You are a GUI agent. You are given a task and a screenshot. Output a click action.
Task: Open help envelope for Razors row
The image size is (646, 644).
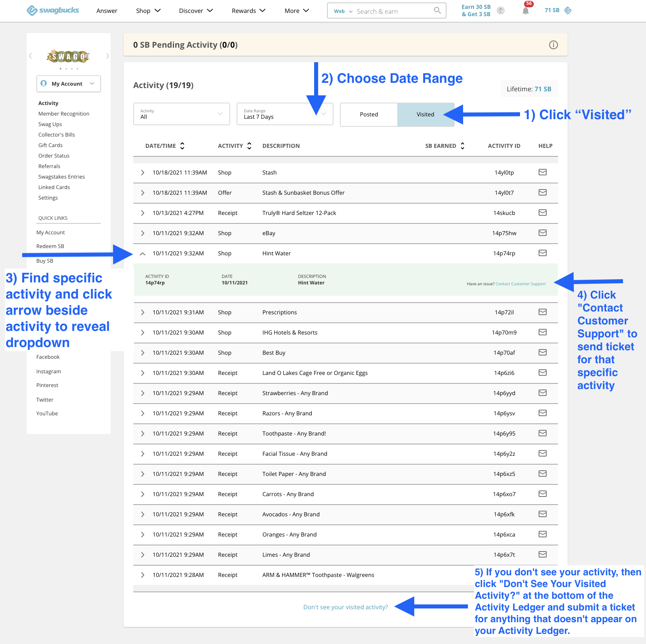tap(543, 413)
